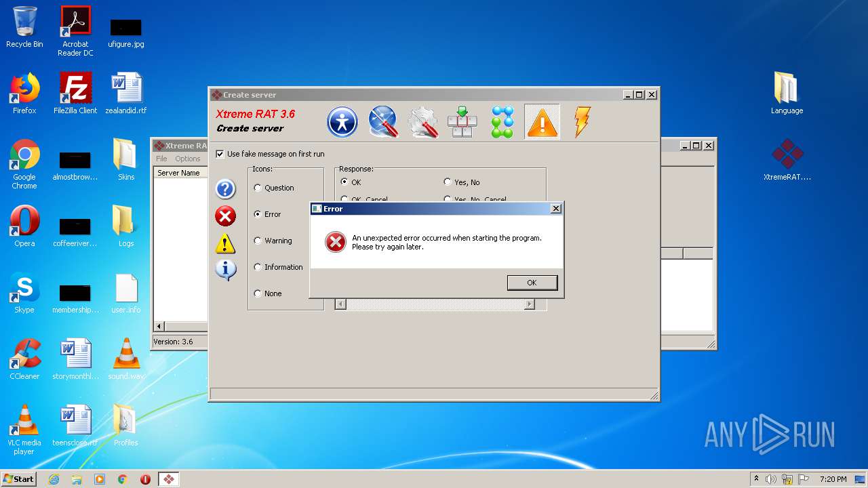Open the Skins folder on desktop

coord(126,160)
